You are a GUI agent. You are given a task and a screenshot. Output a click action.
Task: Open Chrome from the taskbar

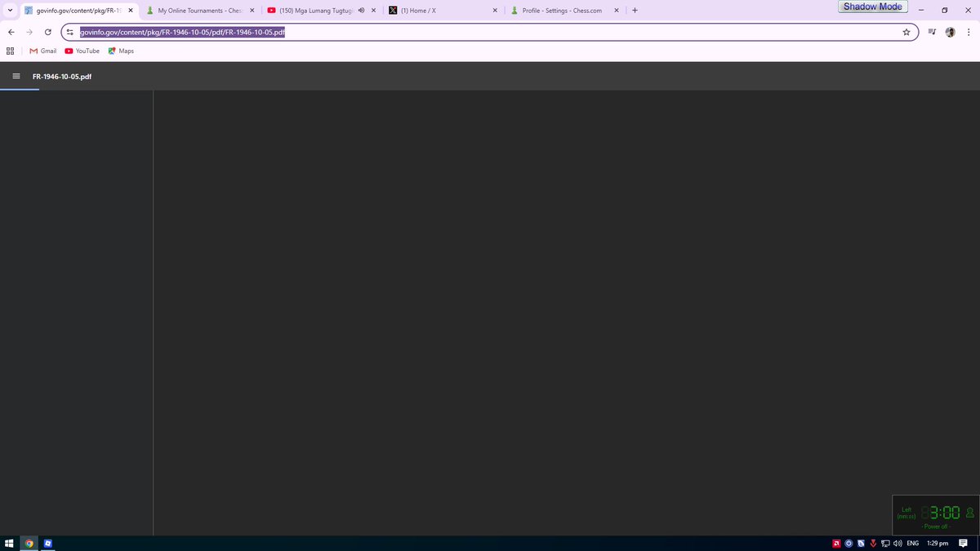click(x=29, y=543)
